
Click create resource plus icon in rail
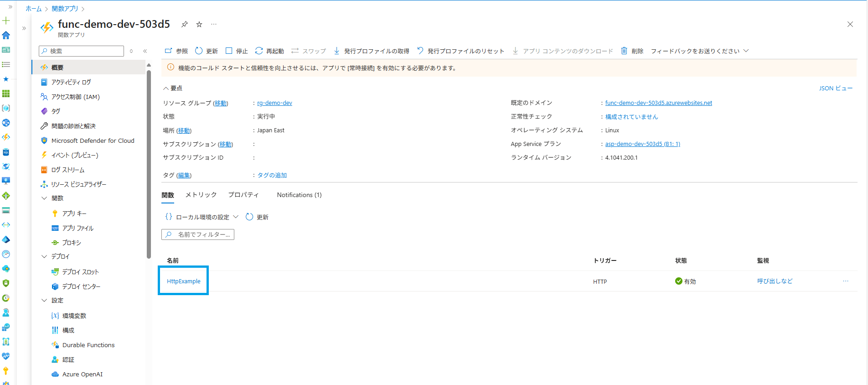point(6,21)
